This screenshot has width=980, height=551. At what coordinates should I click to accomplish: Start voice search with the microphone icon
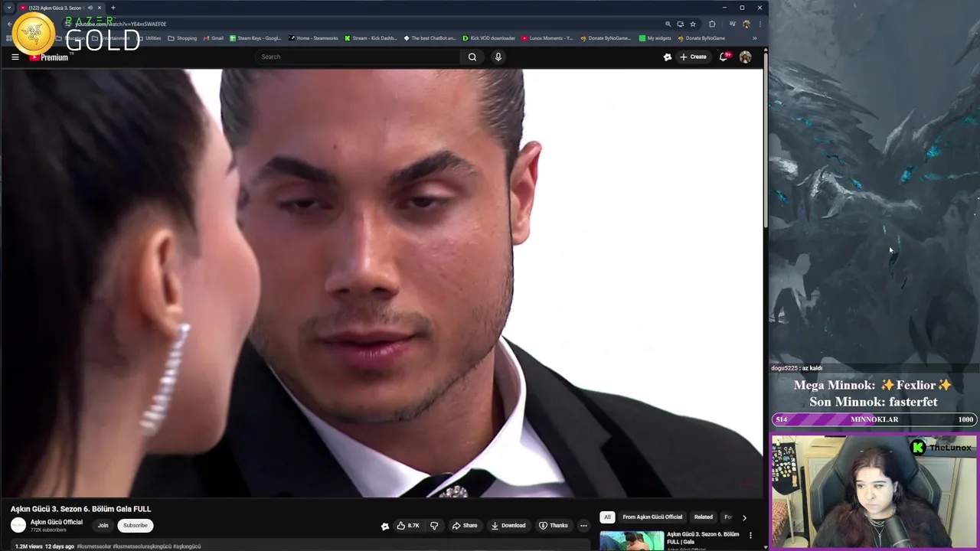498,57
